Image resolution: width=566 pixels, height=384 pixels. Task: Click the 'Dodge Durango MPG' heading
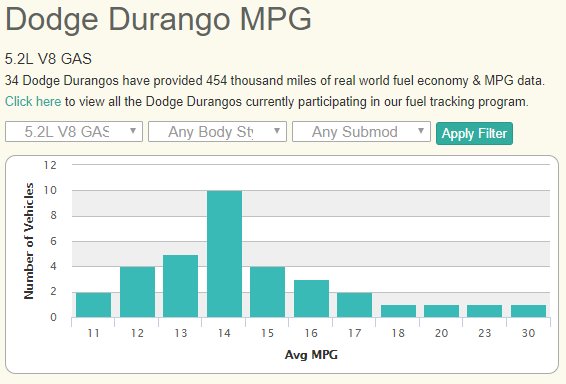click(158, 20)
